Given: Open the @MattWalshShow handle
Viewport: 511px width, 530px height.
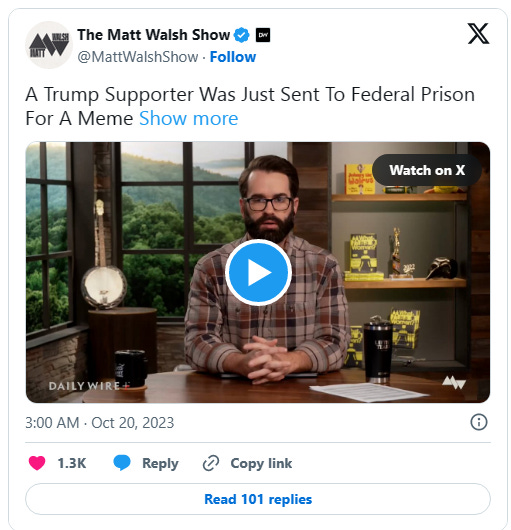Looking at the screenshot, I should (x=138, y=57).
